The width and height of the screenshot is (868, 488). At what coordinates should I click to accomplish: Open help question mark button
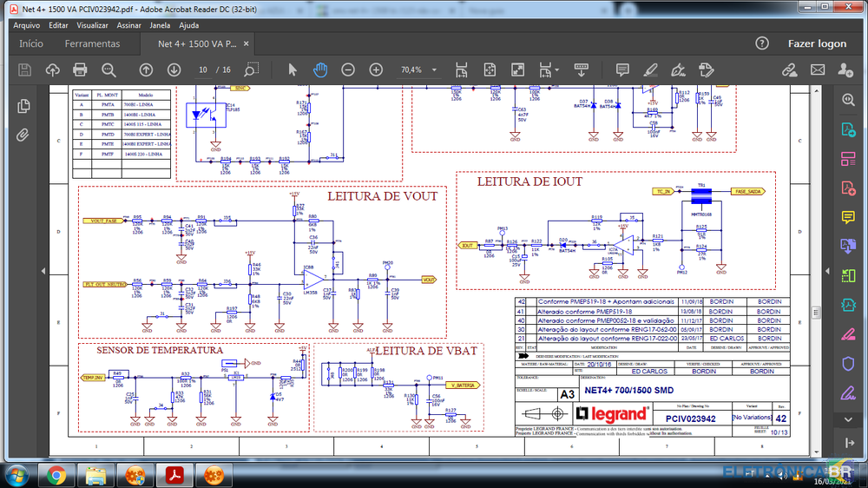(762, 43)
